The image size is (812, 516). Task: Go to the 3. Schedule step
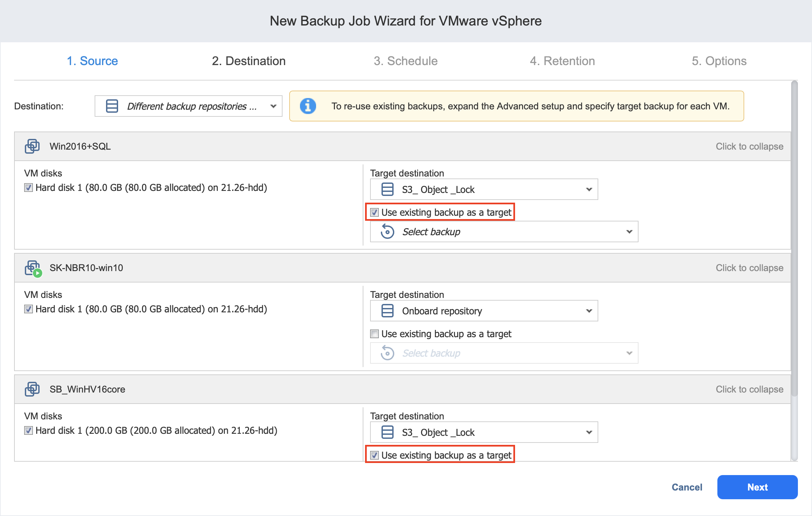[x=405, y=61]
